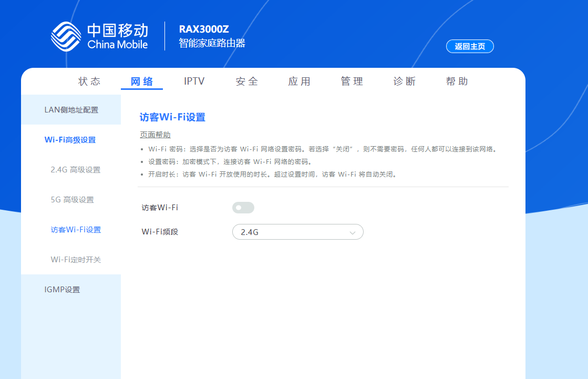Enable the 访客Wi-Fi toggle switch
The height and width of the screenshot is (379, 588).
tap(243, 208)
